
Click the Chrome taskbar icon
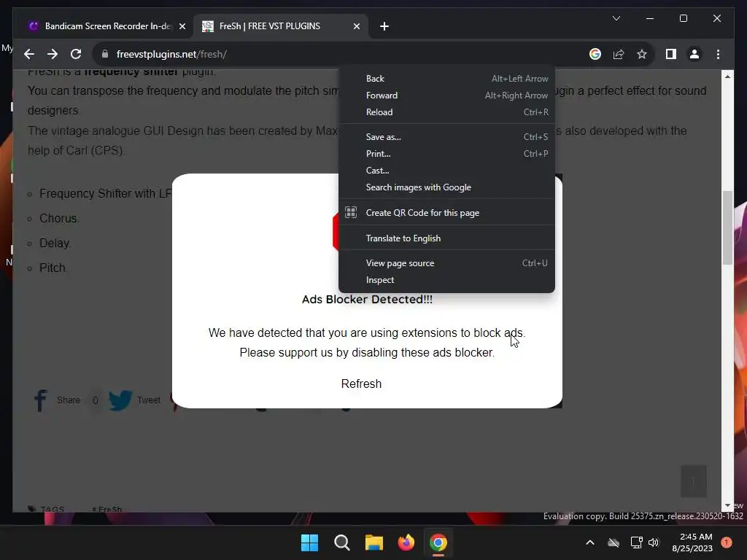click(438, 542)
